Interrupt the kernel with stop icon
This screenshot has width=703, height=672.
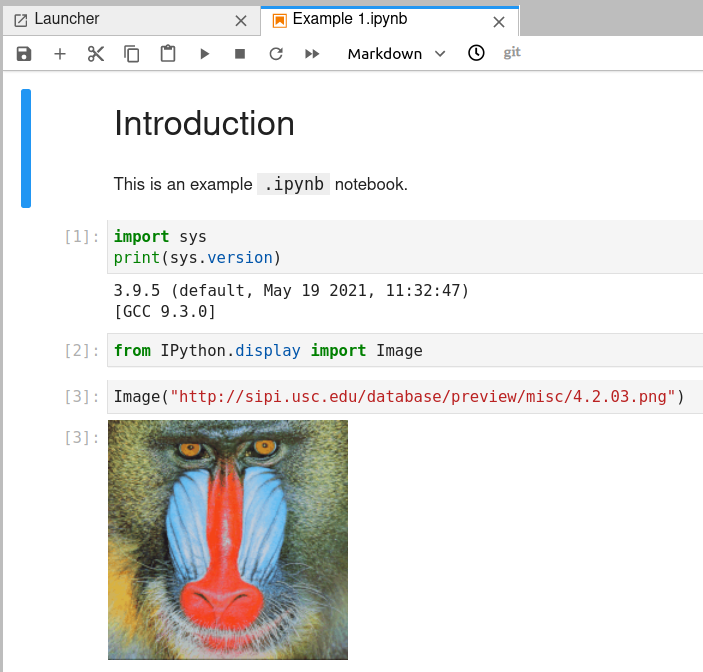(x=240, y=54)
